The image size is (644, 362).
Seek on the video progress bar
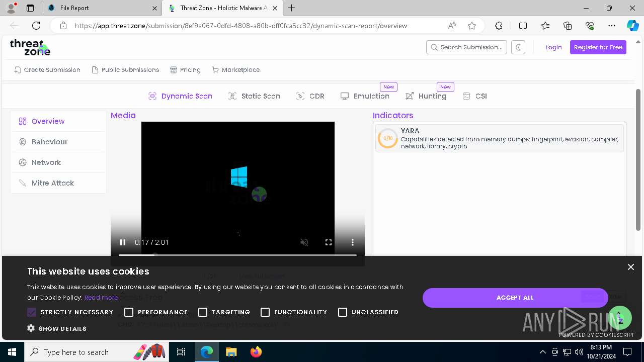(237, 255)
